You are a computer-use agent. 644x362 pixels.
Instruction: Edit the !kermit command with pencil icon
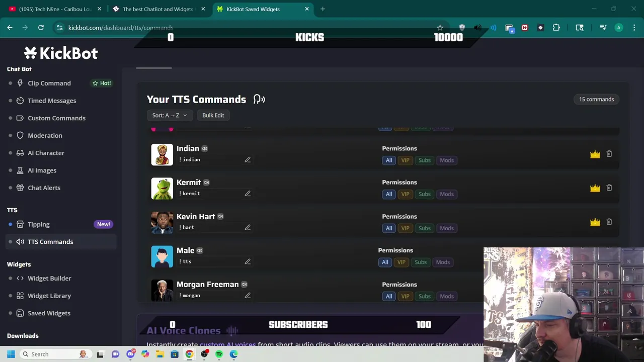pos(248,194)
